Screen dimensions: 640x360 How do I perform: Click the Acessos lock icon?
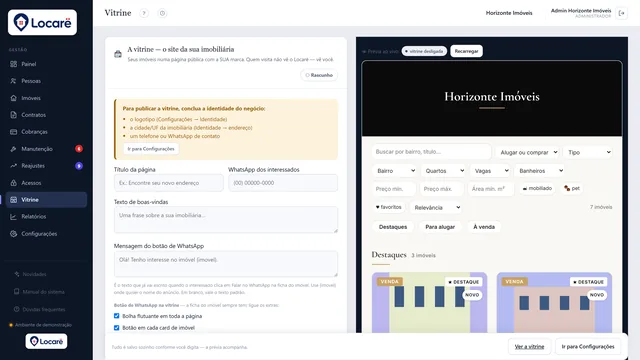(13, 183)
